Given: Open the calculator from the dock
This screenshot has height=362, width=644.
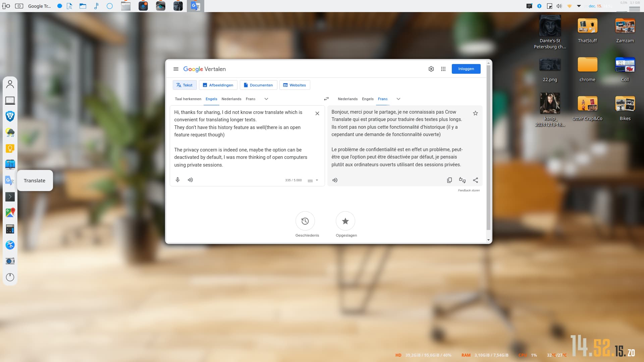Looking at the screenshot, I should pyautogui.click(x=10, y=229).
